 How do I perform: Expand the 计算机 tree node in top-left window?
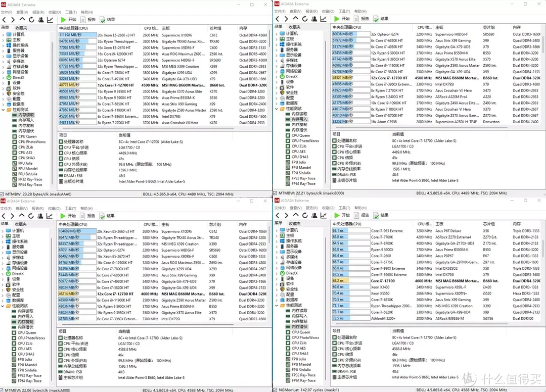click(x=3, y=34)
